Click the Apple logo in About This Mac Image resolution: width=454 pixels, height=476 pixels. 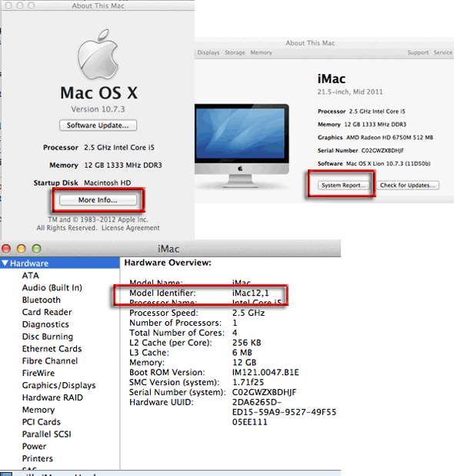(x=98, y=54)
